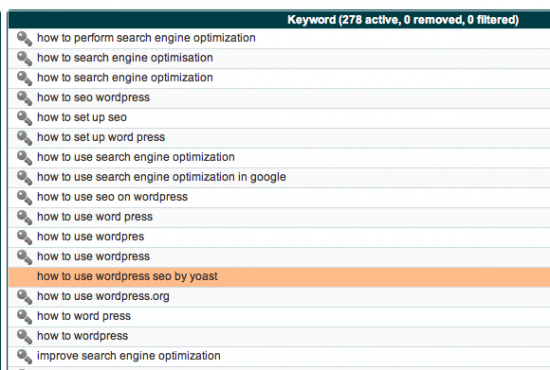The image size is (550, 370).
Task: Select keyword 'improve search engine optimization'
Action: pyautogui.click(x=129, y=356)
